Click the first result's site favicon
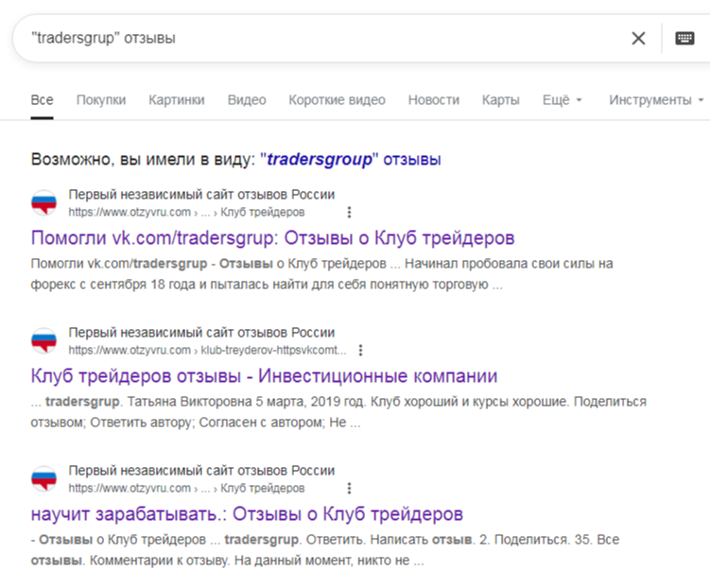The width and height of the screenshot is (710, 588). click(x=44, y=204)
